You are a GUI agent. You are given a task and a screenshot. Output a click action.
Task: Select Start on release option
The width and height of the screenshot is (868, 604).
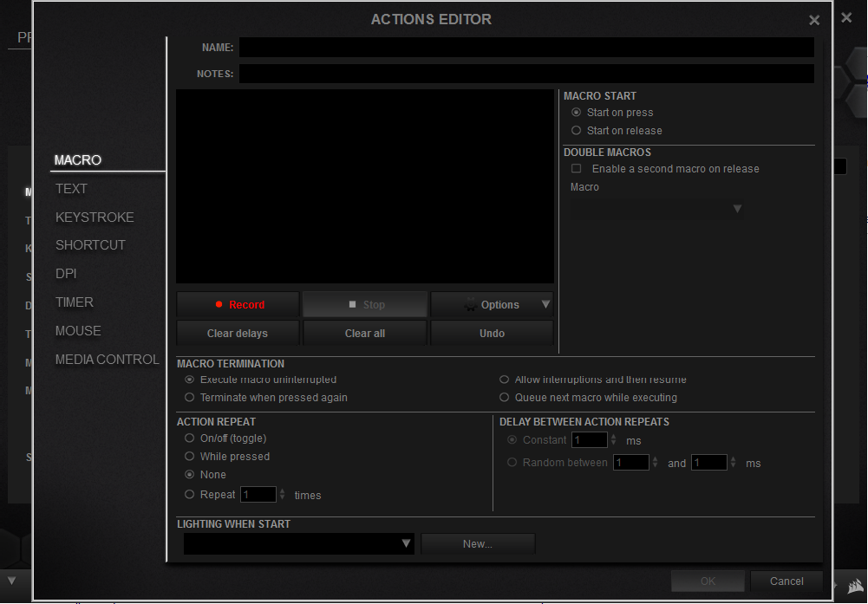click(577, 131)
